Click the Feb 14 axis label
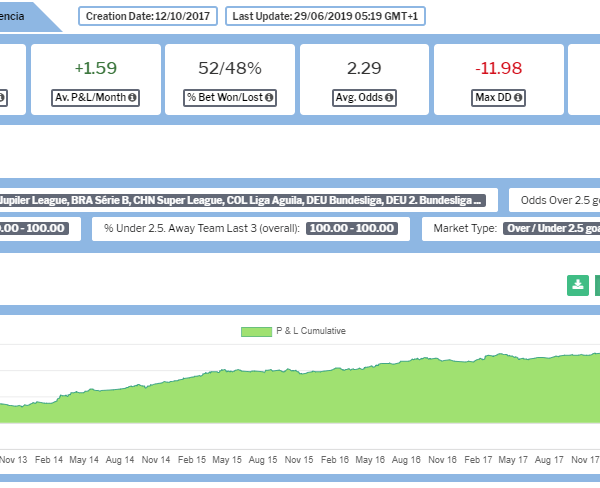The height and width of the screenshot is (488, 600). [x=49, y=460]
